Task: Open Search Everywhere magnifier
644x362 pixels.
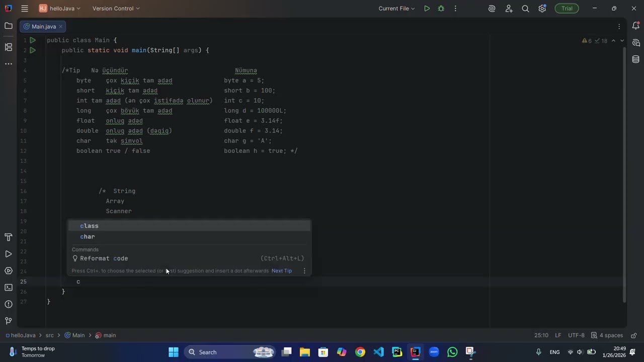Action: click(x=525, y=9)
